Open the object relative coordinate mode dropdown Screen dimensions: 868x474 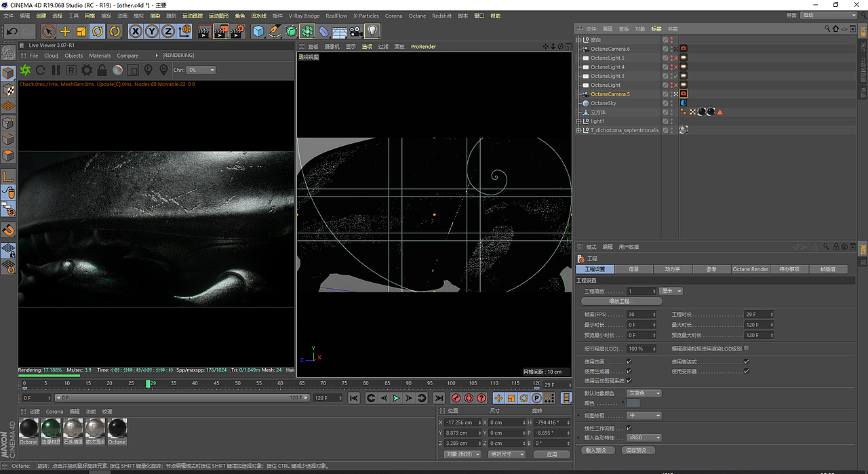click(462, 454)
